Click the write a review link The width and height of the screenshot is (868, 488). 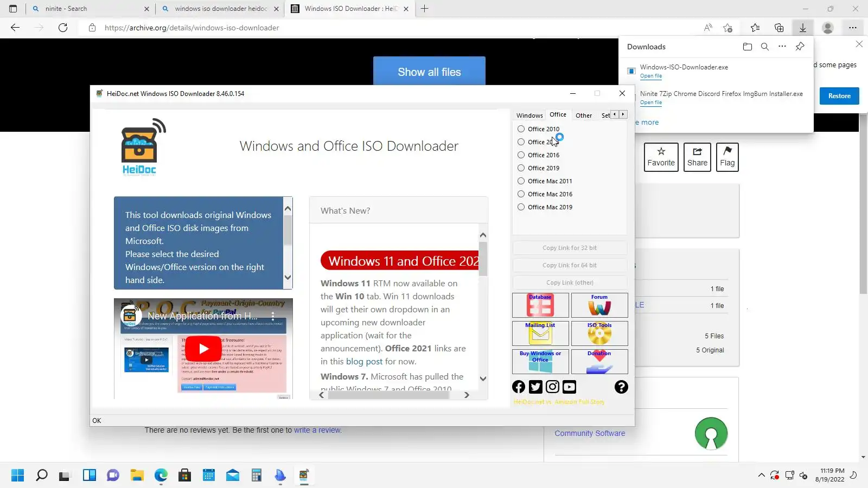click(317, 430)
